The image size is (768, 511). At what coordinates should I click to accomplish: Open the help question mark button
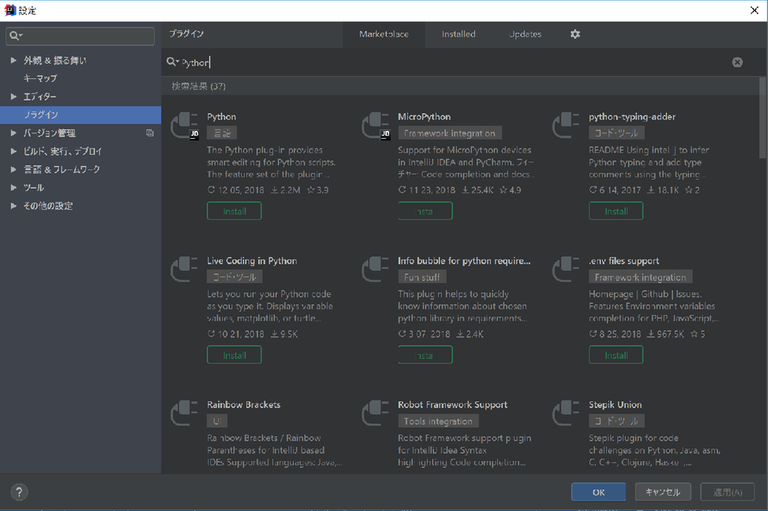pos(20,492)
